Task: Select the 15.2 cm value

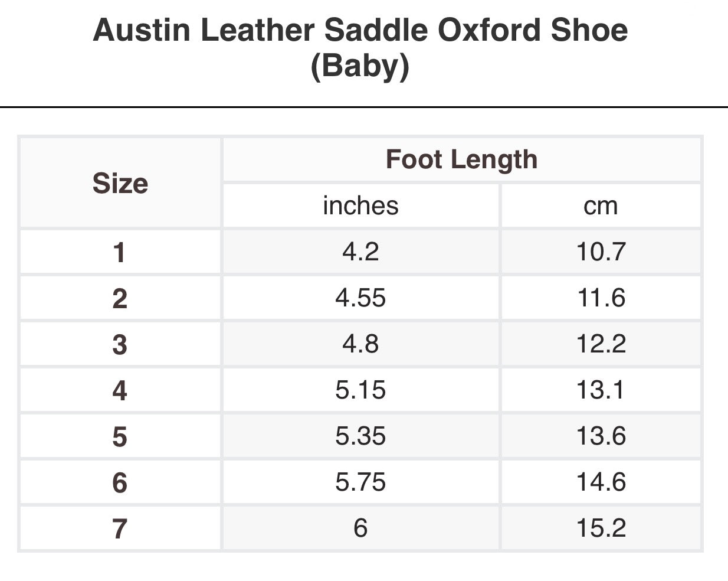Action: click(601, 527)
